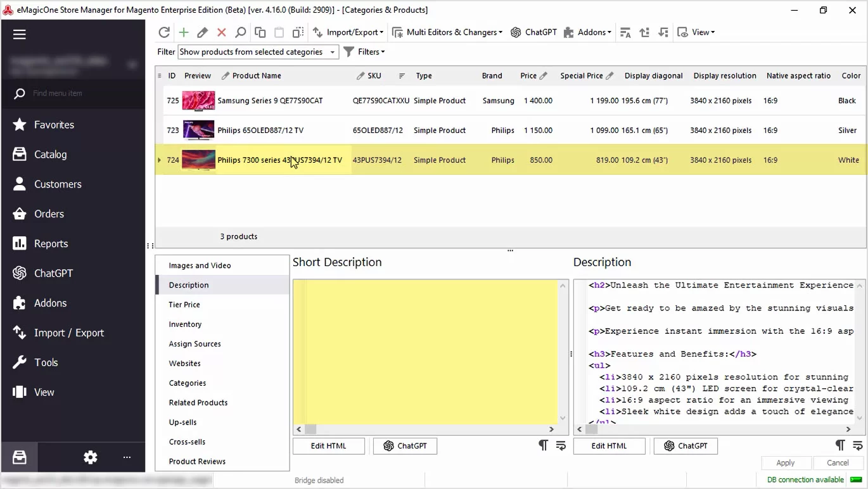
Task: Open Catalog in the sidebar
Action: [73, 155]
